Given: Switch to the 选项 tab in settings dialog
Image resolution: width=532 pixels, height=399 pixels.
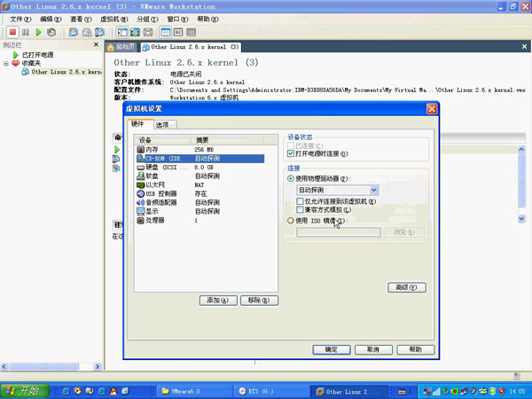Looking at the screenshot, I should pos(162,125).
